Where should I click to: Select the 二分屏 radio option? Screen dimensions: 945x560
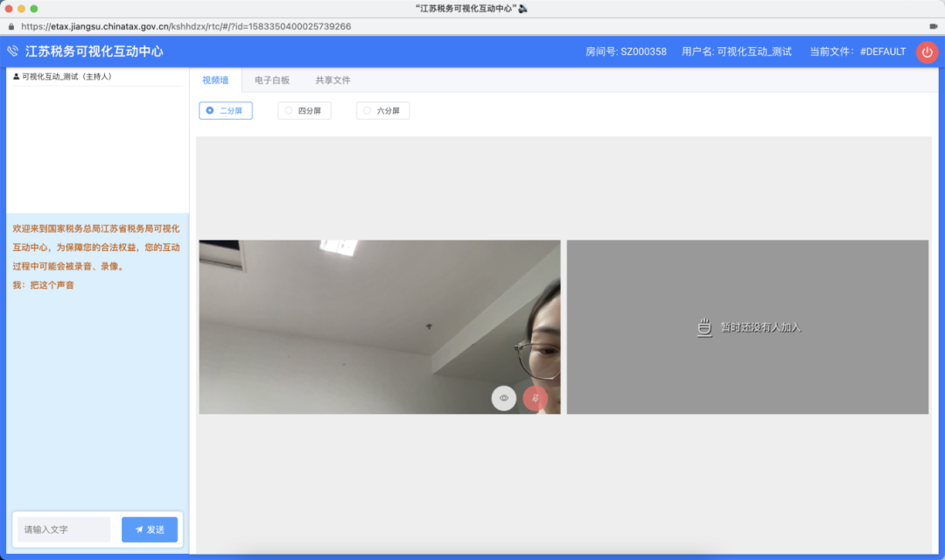226,110
